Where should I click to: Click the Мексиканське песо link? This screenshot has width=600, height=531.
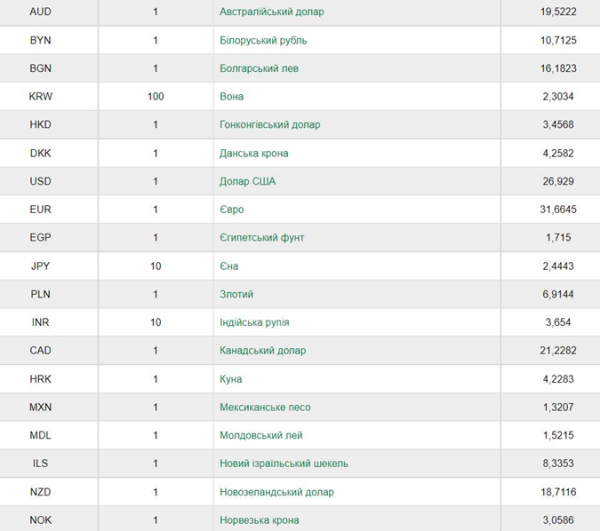pos(265,407)
